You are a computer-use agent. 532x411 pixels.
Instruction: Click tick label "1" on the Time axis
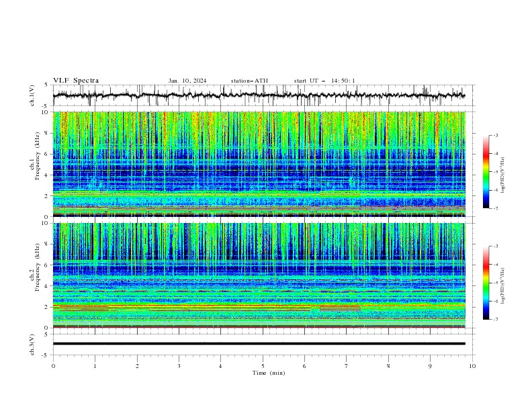pyautogui.click(x=95, y=366)
